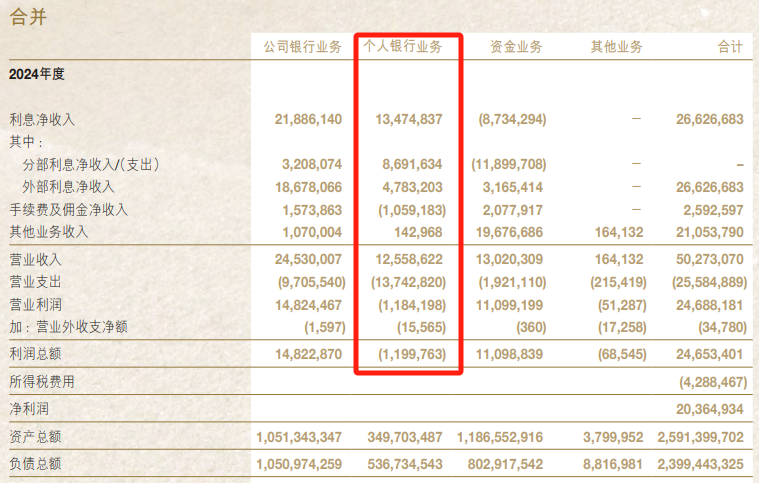Click the 营业利润 row label

pyautogui.click(x=35, y=305)
